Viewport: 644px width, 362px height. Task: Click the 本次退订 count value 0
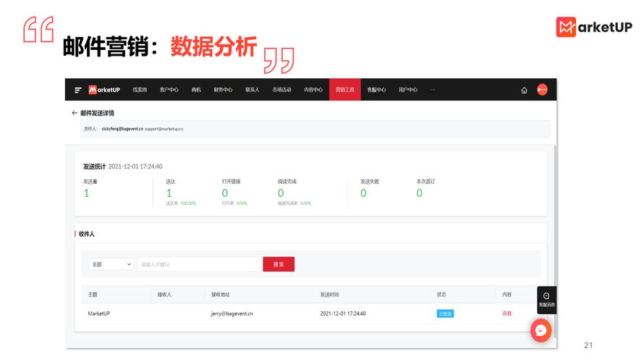420,193
